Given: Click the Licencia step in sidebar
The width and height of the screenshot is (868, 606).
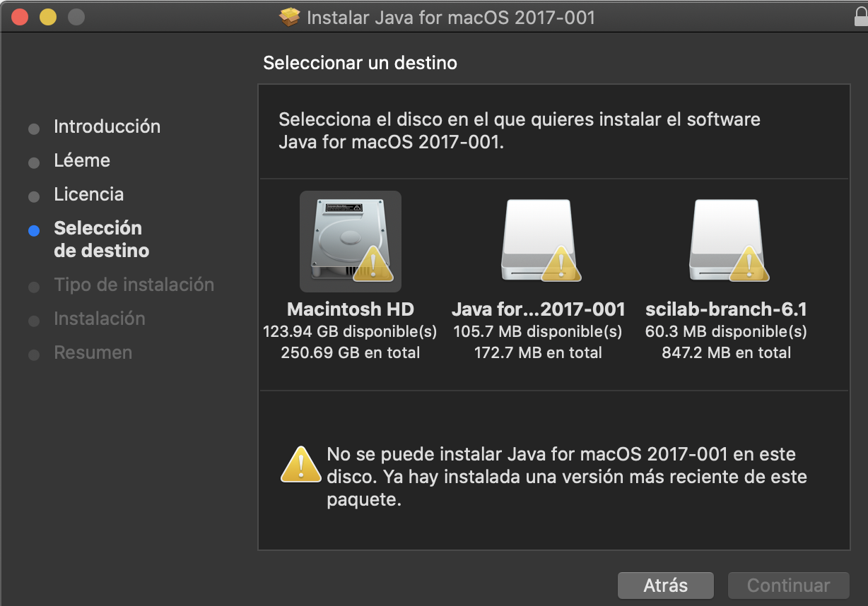Looking at the screenshot, I should click(x=88, y=194).
